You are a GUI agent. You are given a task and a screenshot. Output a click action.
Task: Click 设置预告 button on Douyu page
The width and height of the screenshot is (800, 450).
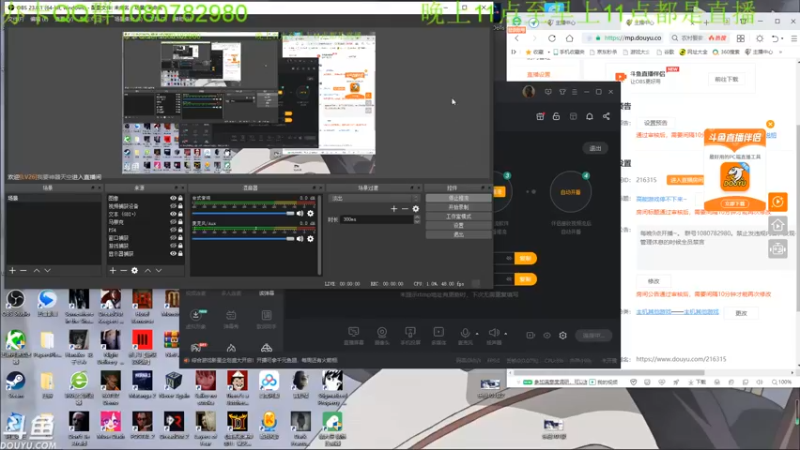pyautogui.click(x=655, y=123)
